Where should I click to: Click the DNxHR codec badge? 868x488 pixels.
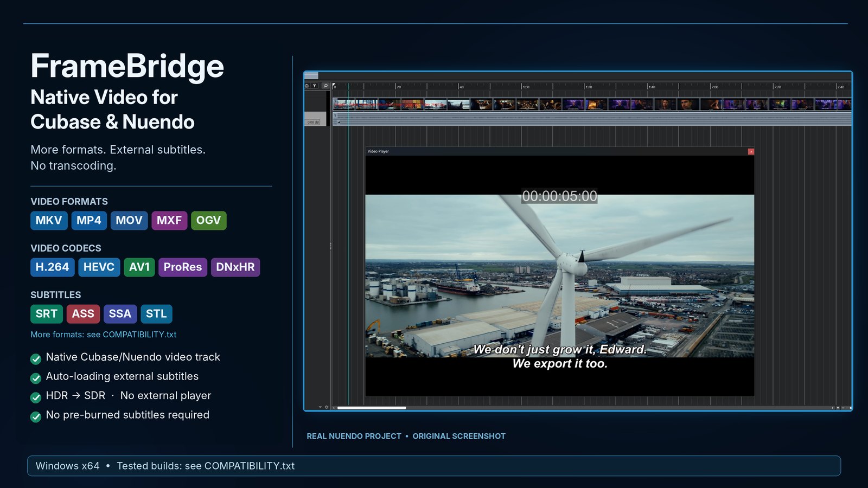tap(235, 267)
